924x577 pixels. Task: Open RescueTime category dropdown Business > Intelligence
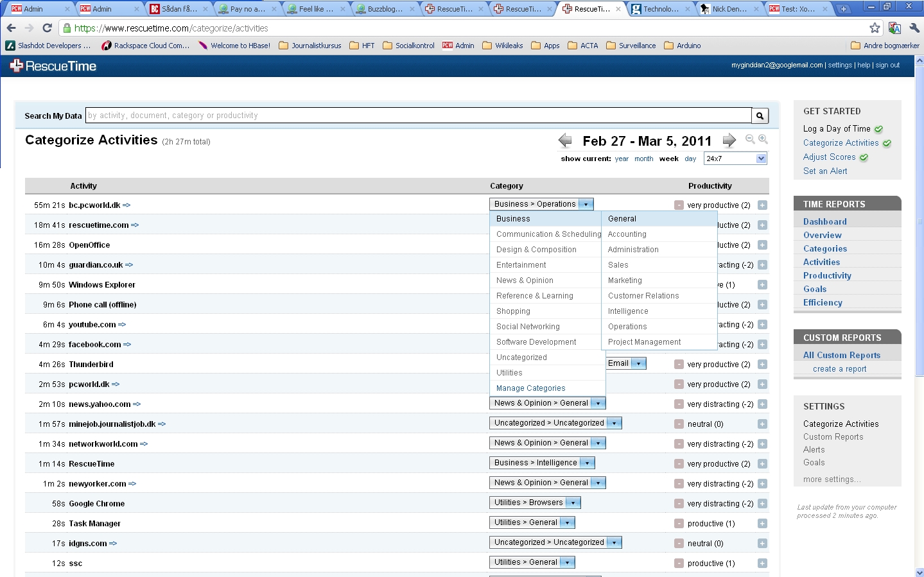coord(587,463)
